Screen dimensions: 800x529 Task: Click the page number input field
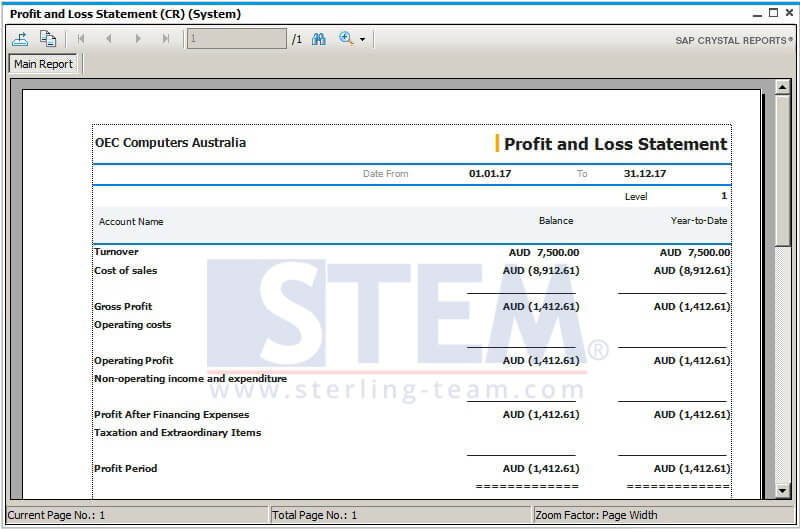click(x=237, y=39)
